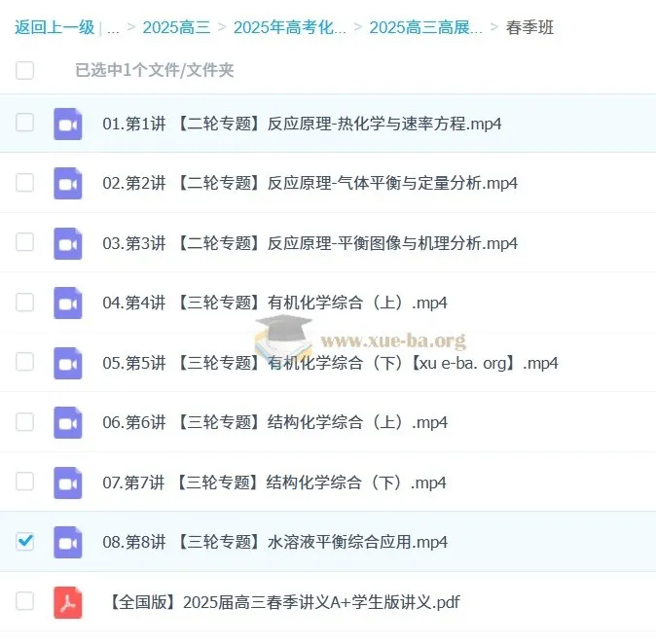656x644 pixels.
Task: Click the 春季班 current folder label
Action: 529,27
